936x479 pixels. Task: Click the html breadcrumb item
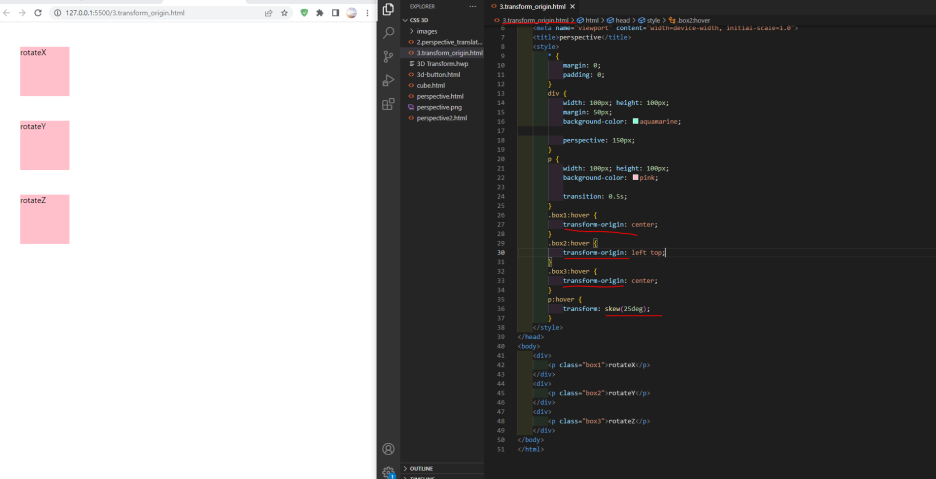(x=587, y=20)
